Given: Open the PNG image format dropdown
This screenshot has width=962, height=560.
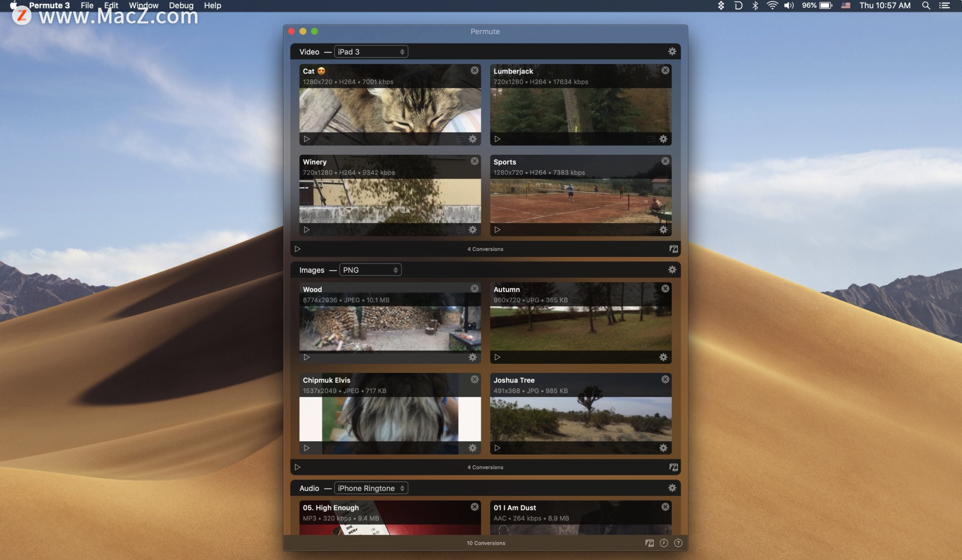Looking at the screenshot, I should click(x=371, y=270).
